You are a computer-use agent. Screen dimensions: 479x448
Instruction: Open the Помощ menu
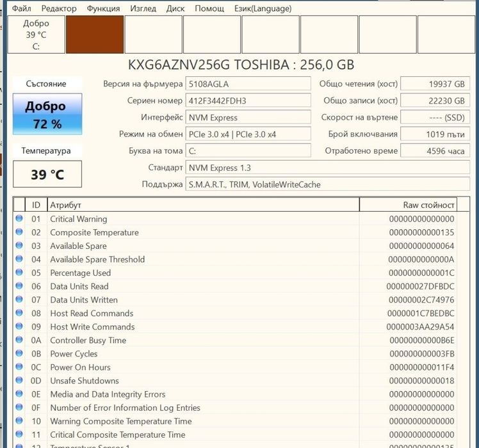(209, 8)
